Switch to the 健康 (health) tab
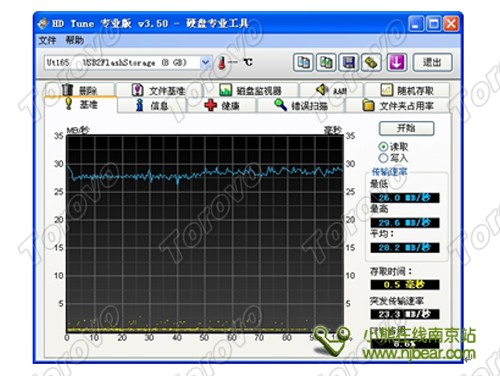500x376 pixels. 222,106
